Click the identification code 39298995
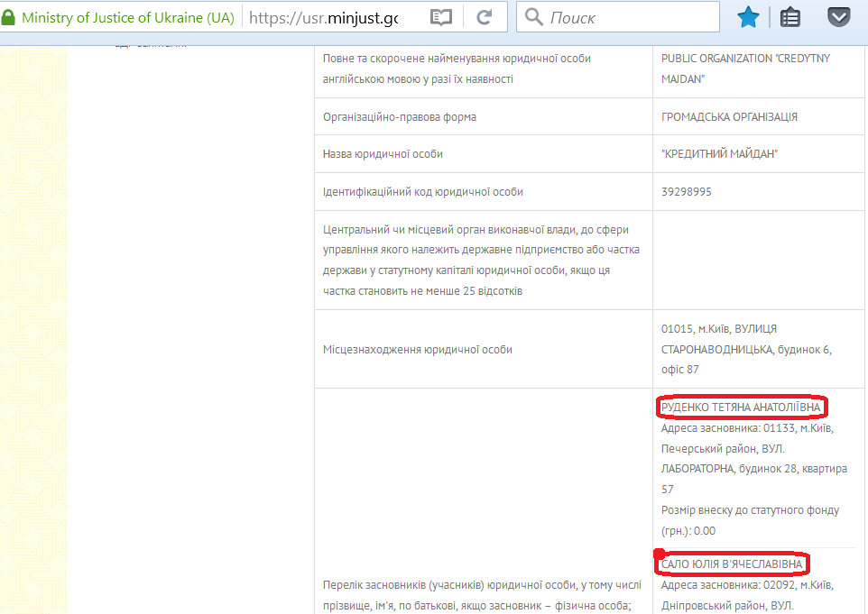 (x=687, y=192)
